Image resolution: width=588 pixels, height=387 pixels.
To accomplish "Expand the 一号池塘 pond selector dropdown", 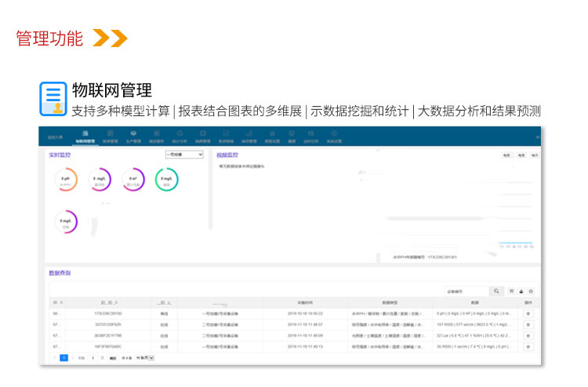I will [184, 155].
